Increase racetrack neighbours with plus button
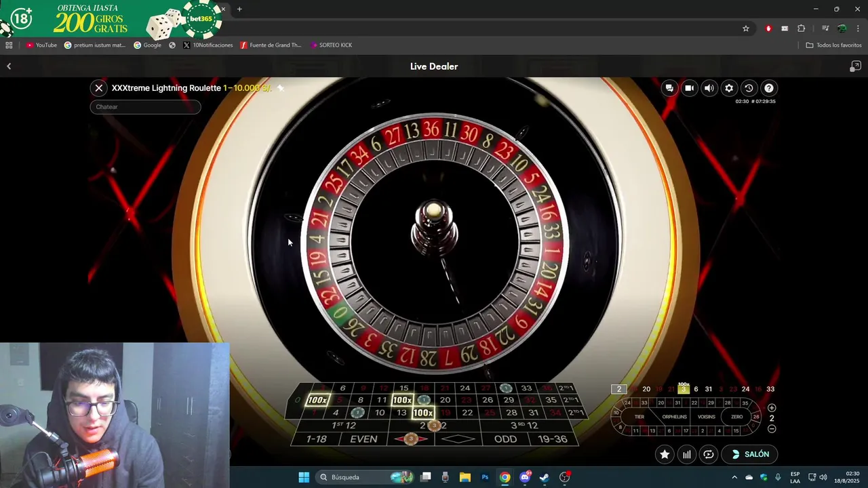The image size is (868, 488). (772, 408)
